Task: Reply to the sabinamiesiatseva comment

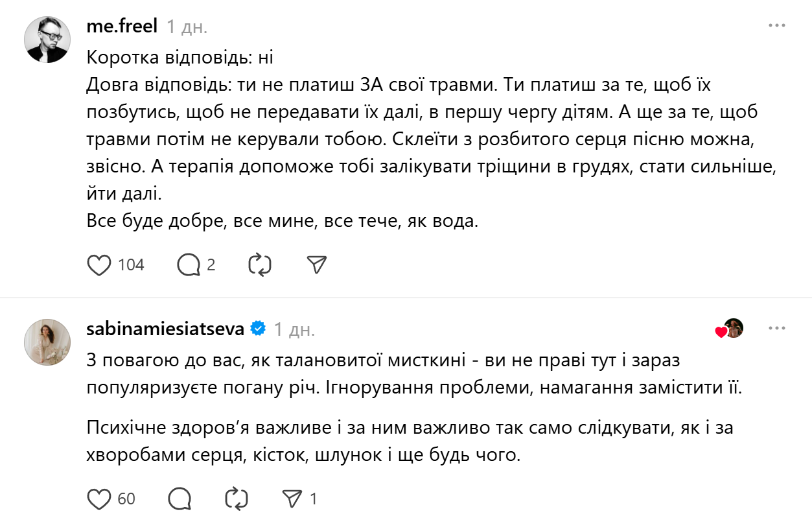Action: [180, 499]
